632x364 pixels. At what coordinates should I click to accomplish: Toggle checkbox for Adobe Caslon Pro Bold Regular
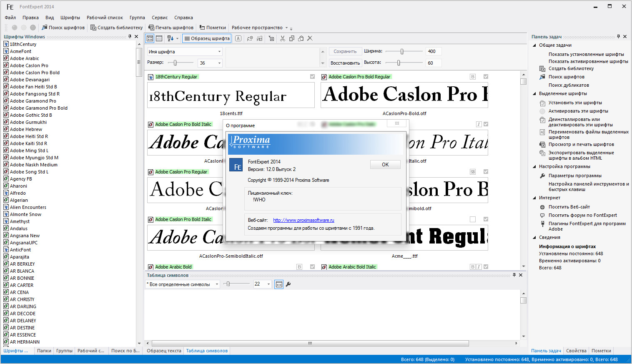(x=486, y=77)
